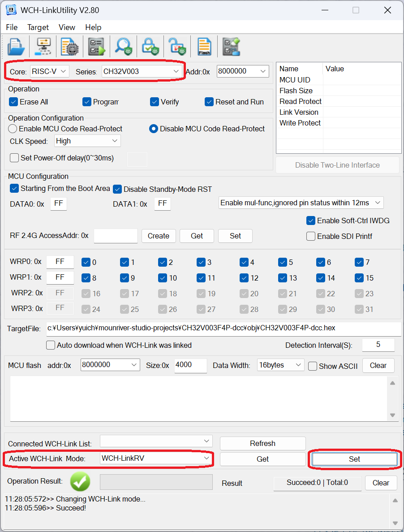The image size is (404, 532).
Task: Click the Detection Interval value field
Action: click(x=378, y=345)
